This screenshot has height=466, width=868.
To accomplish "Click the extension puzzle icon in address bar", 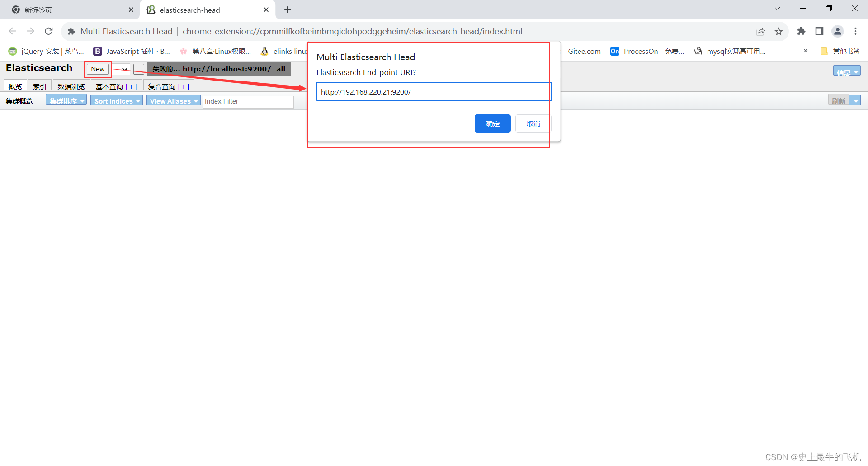I will 71,32.
